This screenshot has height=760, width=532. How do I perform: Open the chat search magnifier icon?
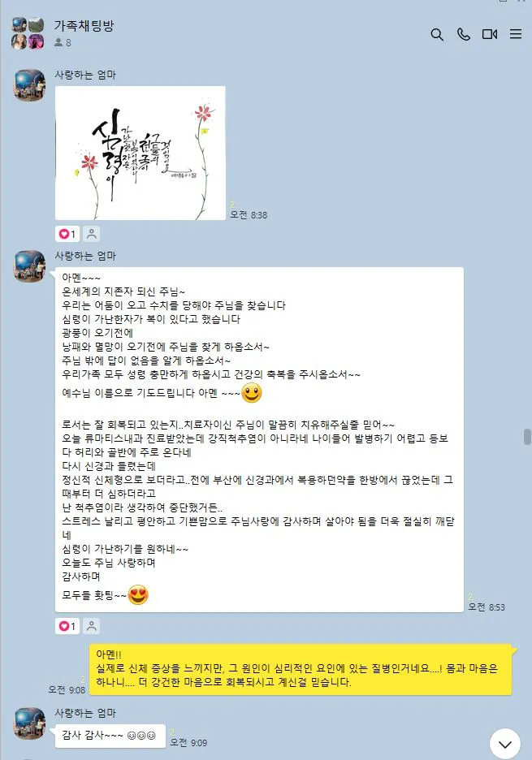(x=437, y=34)
